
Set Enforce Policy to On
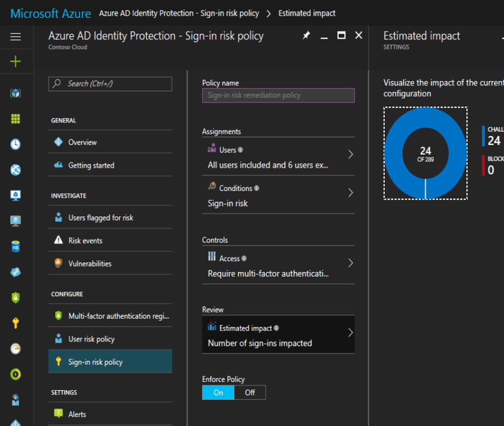click(218, 392)
